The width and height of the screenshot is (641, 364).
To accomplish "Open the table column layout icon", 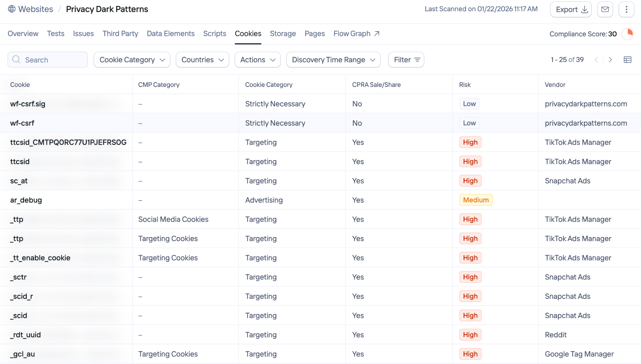I will click(x=627, y=60).
